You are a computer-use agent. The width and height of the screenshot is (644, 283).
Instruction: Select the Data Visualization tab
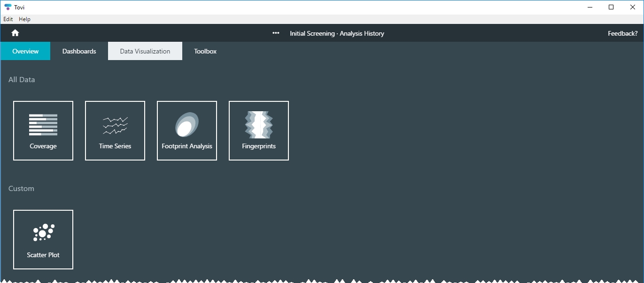(145, 51)
